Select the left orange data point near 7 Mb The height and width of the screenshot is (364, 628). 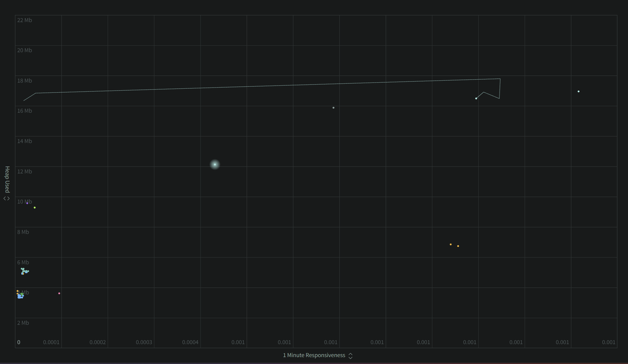[451, 244]
